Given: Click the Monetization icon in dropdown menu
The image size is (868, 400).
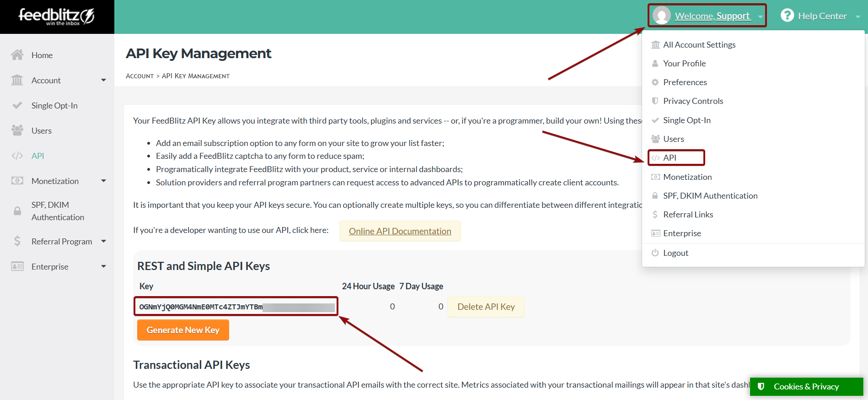Looking at the screenshot, I should click(655, 177).
